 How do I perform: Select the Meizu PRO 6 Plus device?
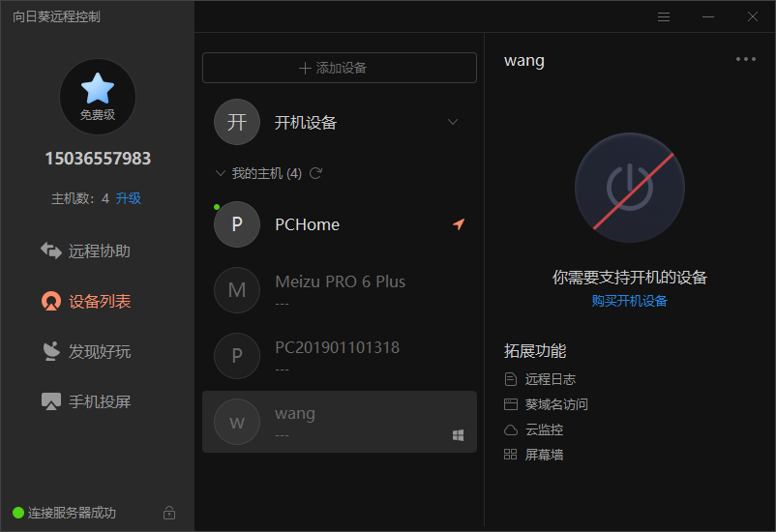click(340, 290)
